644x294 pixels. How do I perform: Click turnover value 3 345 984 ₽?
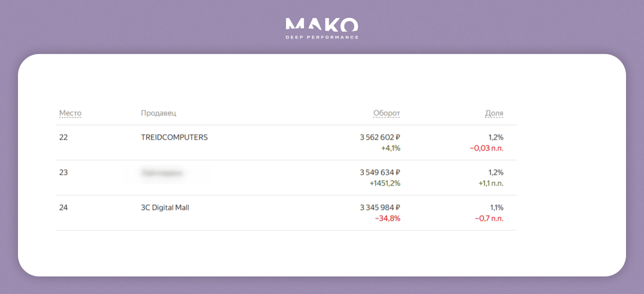[x=380, y=208]
